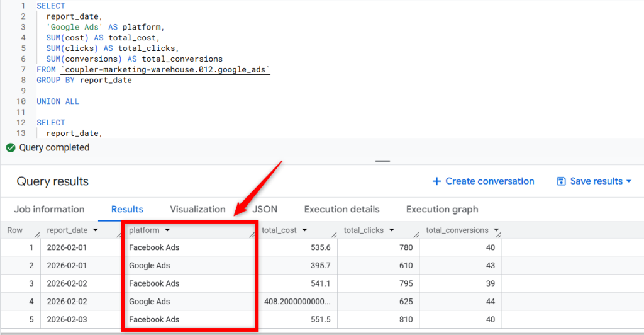Click total_clicks value 795

[x=406, y=283]
